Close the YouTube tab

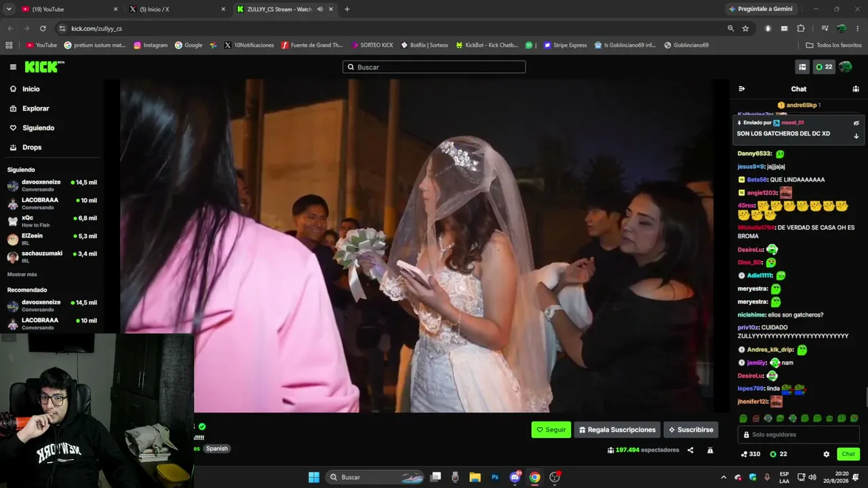coord(115,9)
